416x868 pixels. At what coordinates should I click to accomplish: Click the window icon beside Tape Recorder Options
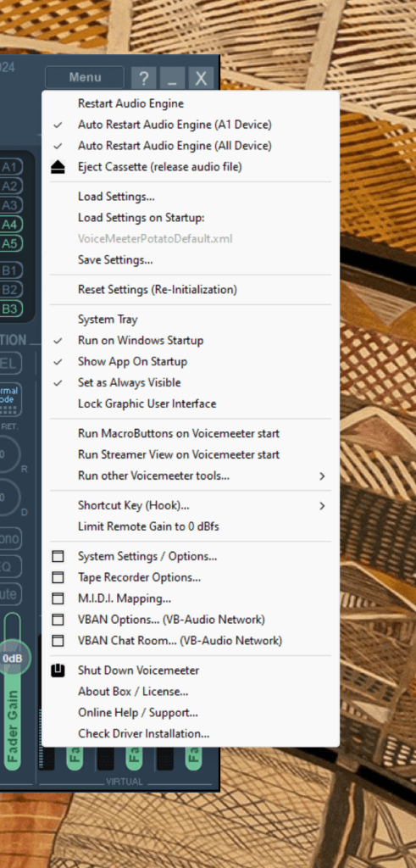[58, 577]
